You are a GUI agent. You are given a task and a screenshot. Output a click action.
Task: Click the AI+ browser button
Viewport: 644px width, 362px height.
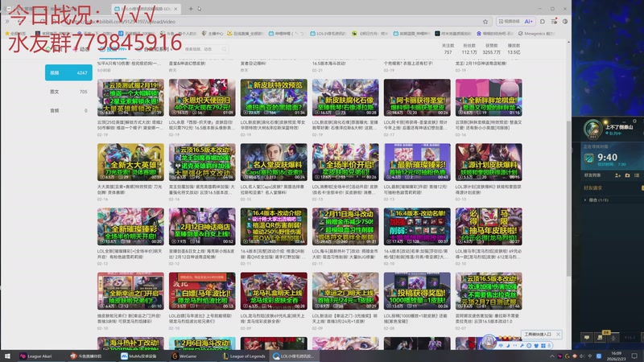(x=529, y=22)
